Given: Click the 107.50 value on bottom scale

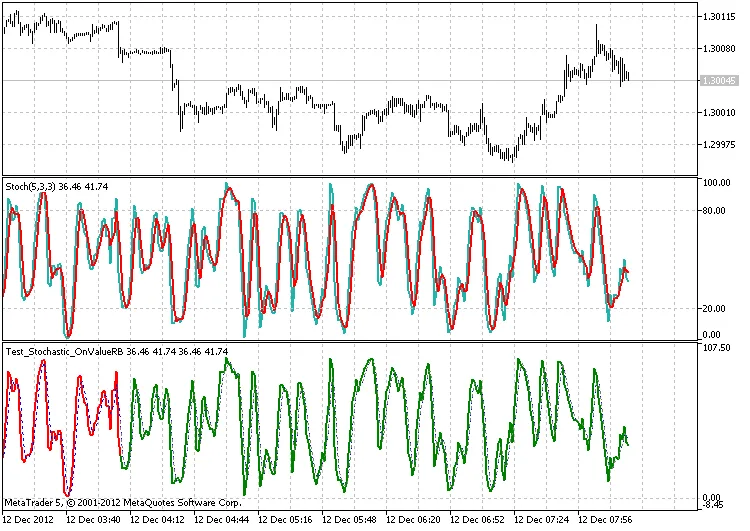Looking at the screenshot, I should click(x=717, y=348).
